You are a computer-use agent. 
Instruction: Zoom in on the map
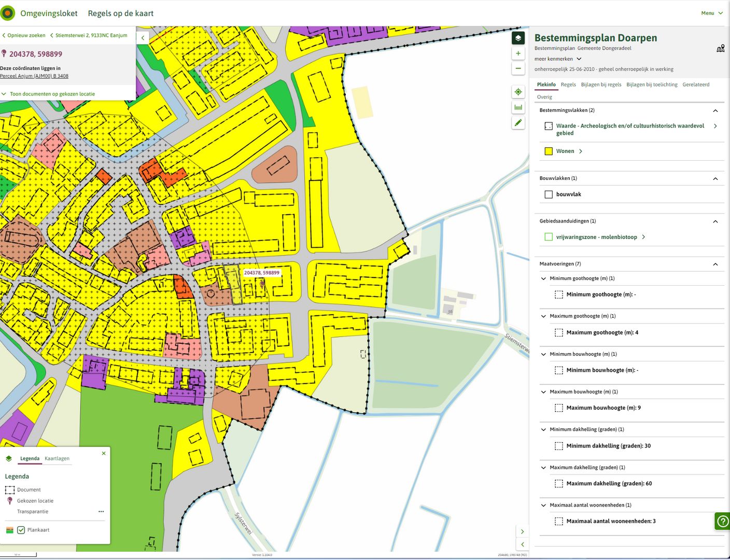pos(518,53)
